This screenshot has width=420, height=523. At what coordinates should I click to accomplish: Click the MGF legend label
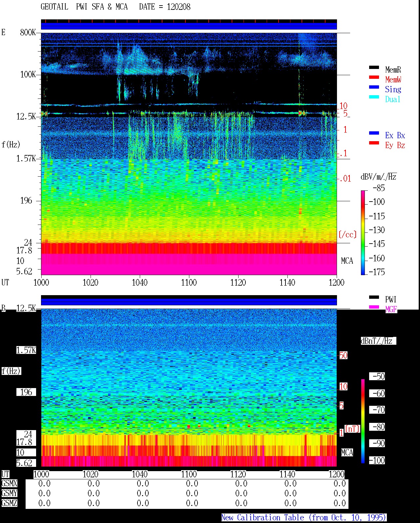(x=391, y=309)
